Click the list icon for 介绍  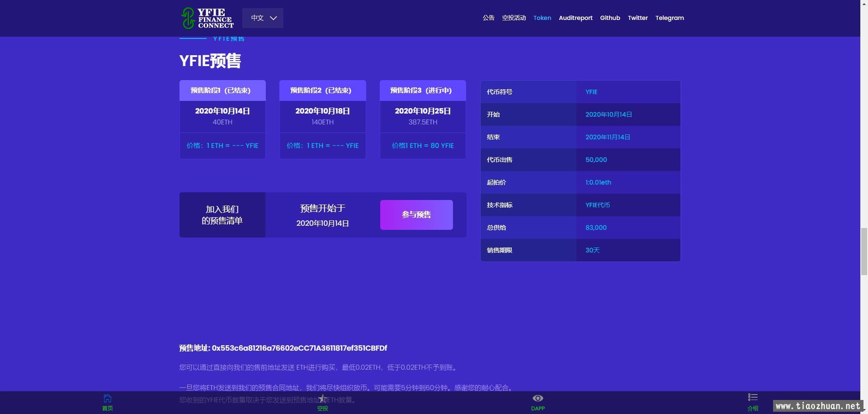coord(753,398)
